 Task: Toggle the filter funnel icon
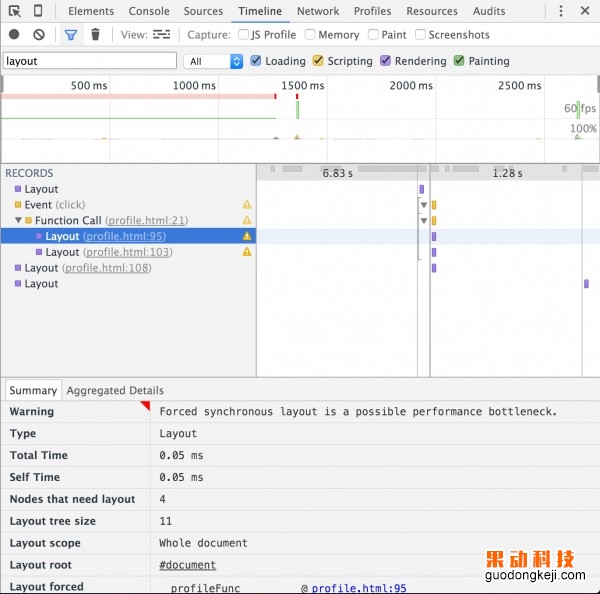[71, 35]
